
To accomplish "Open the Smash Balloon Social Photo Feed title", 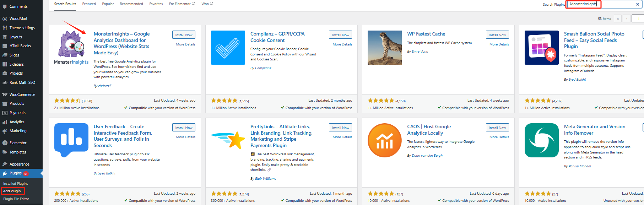I will (x=594, y=40).
